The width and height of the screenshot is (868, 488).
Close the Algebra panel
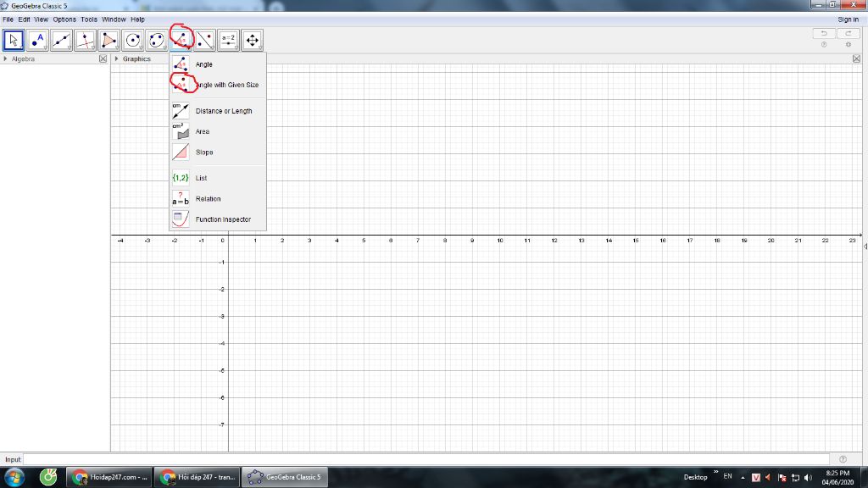click(103, 58)
